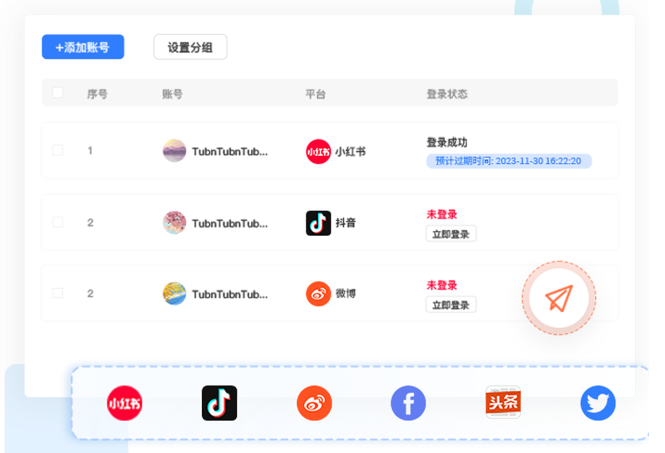Click the 小红书 platform icon in the table
This screenshot has height=453, width=665.
[x=318, y=151]
